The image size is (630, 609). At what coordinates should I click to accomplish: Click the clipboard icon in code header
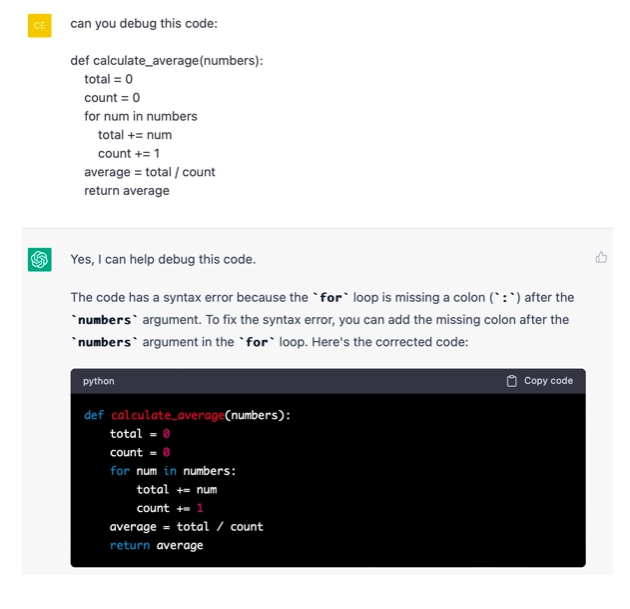512,381
